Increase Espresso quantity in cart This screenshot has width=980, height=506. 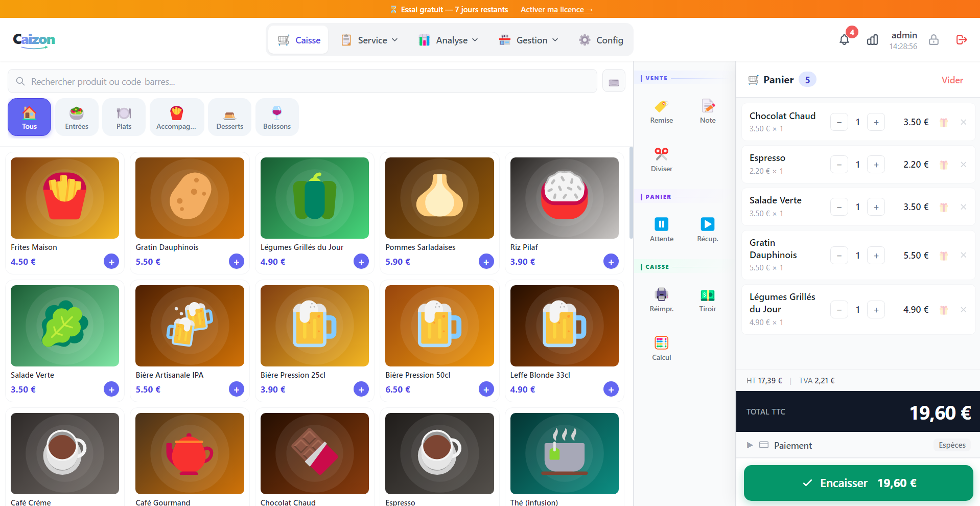pos(876,165)
